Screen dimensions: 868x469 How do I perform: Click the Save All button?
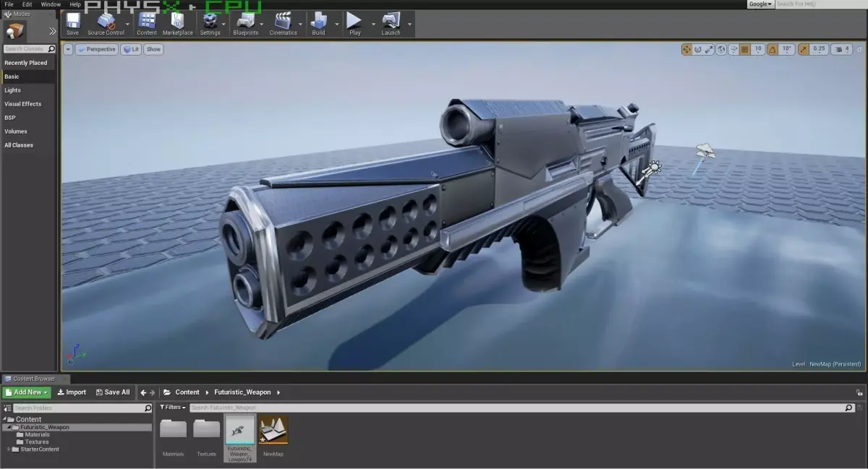pyautogui.click(x=113, y=392)
